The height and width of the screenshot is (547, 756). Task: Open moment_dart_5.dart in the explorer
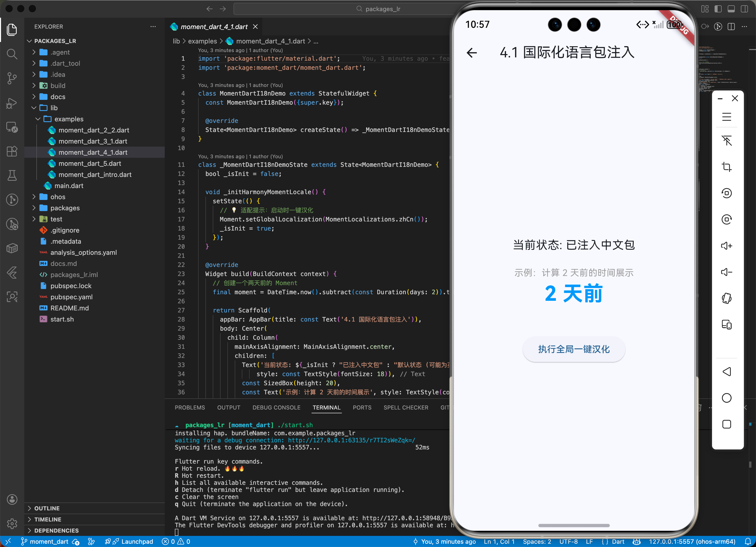pos(90,164)
